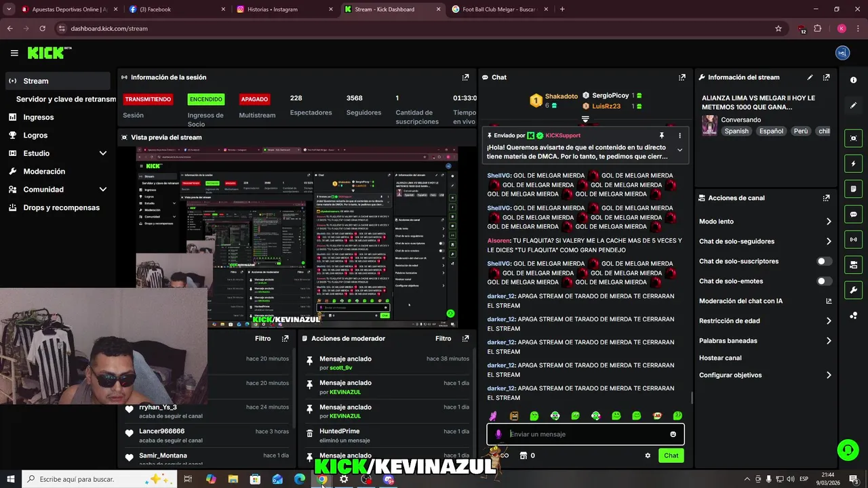Pop out the Chat panel

tap(682, 77)
